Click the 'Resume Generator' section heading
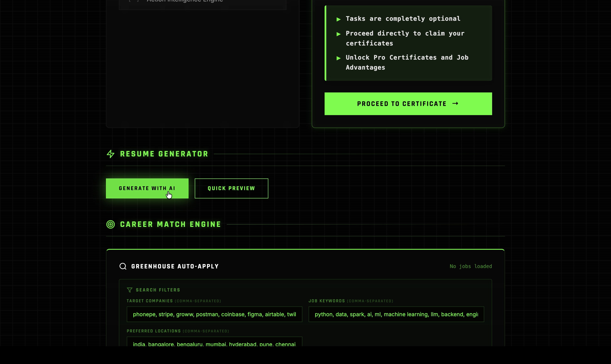Screen dimensions: 611x364 coord(164,154)
